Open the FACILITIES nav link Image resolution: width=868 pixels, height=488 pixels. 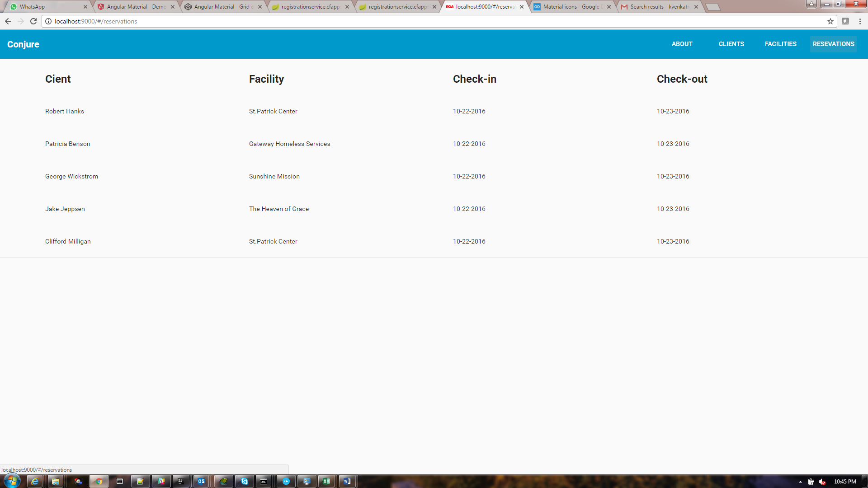[x=780, y=44]
